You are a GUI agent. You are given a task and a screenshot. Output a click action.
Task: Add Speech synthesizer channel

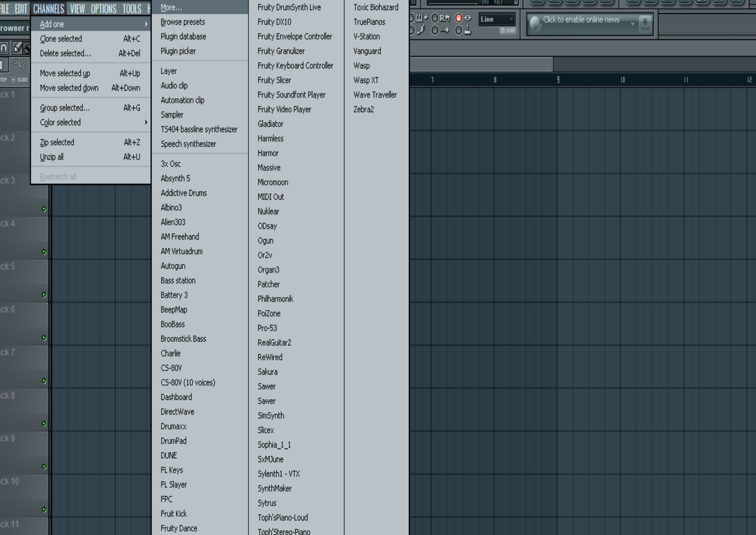click(x=200, y=144)
